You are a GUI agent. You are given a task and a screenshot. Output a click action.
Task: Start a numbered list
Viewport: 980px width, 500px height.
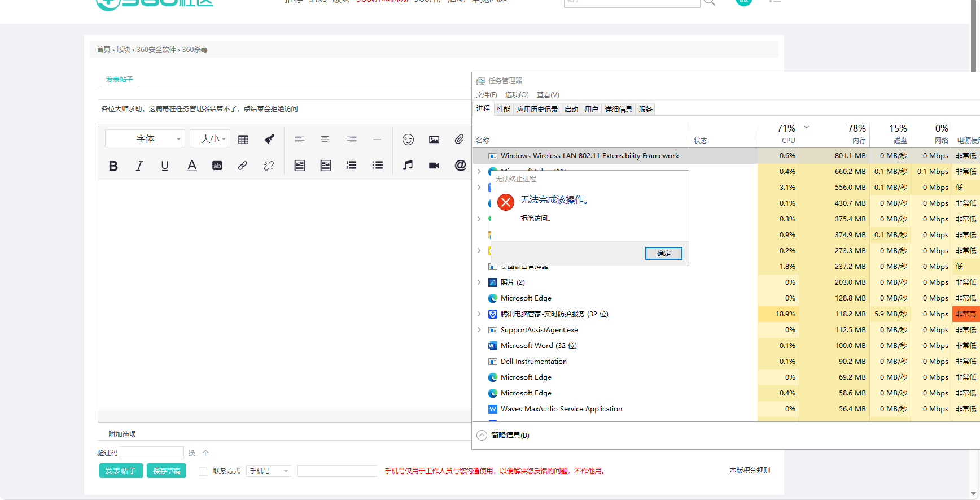(351, 166)
